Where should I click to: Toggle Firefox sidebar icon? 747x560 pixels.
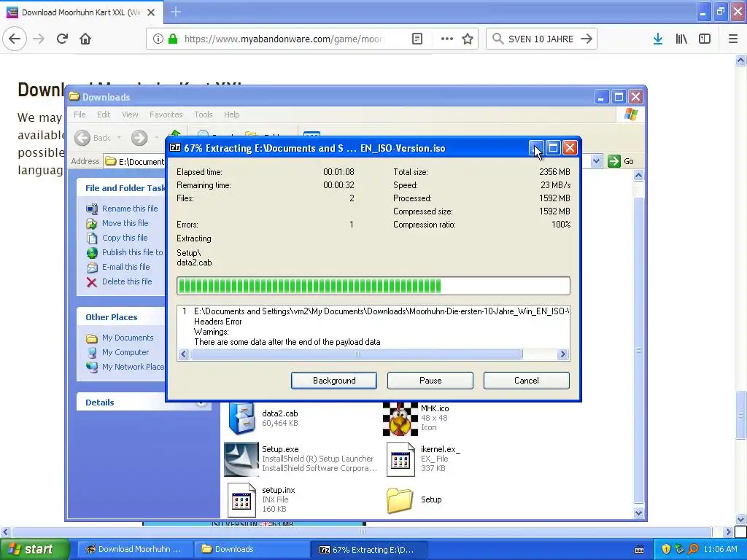point(705,39)
